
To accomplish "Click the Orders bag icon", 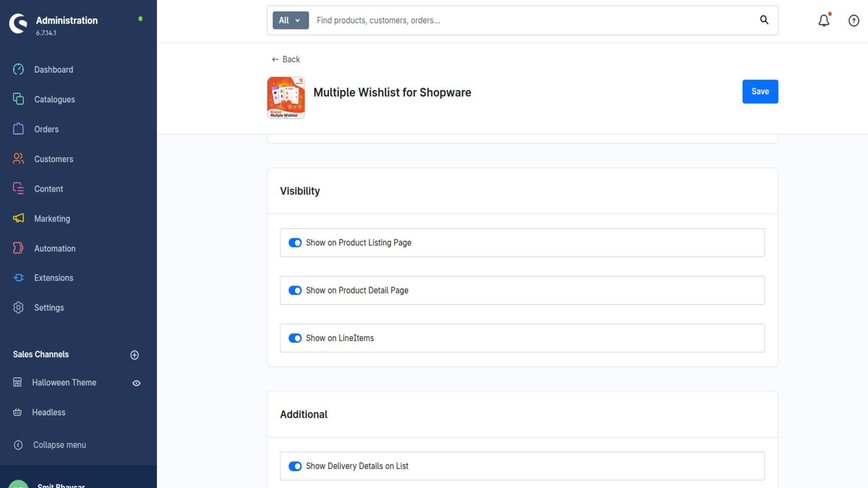I will [x=18, y=129].
